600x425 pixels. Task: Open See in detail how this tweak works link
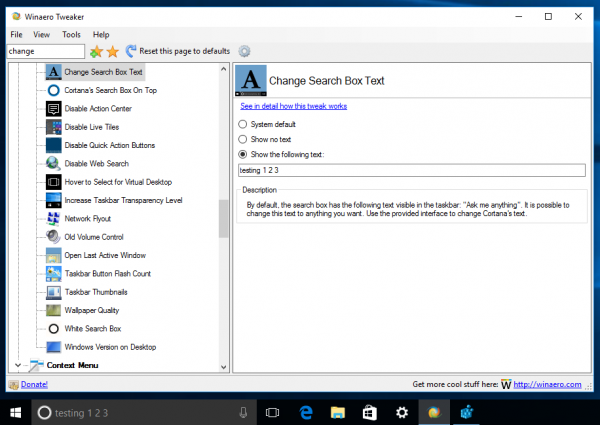click(x=293, y=106)
